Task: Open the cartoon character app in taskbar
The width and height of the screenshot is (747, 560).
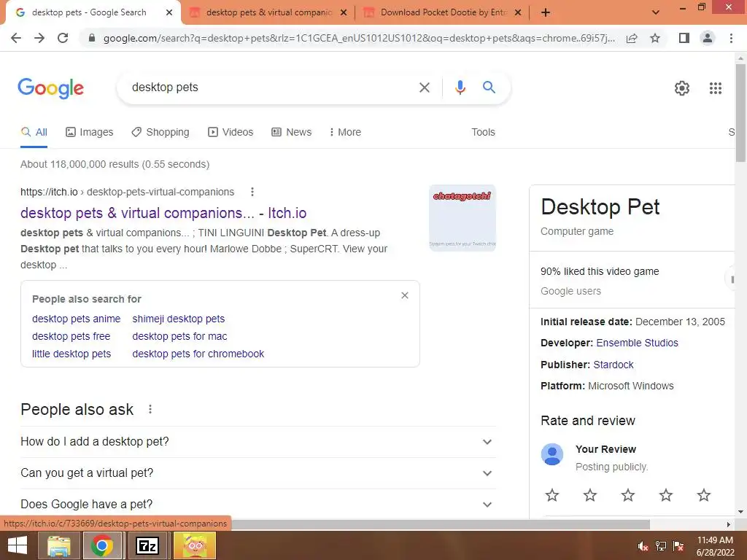Action: click(195, 545)
